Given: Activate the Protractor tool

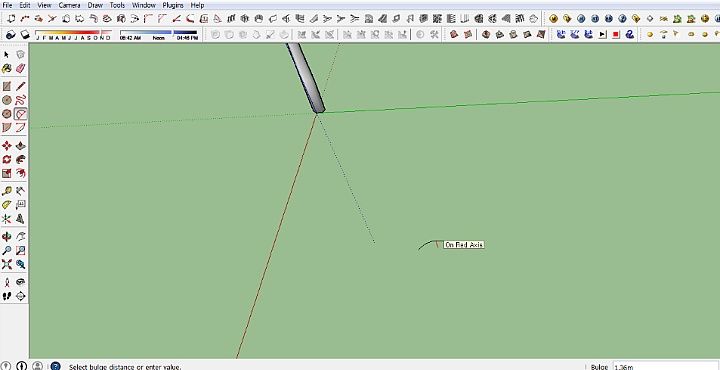Looking at the screenshot, I should [x=6, y=205].
